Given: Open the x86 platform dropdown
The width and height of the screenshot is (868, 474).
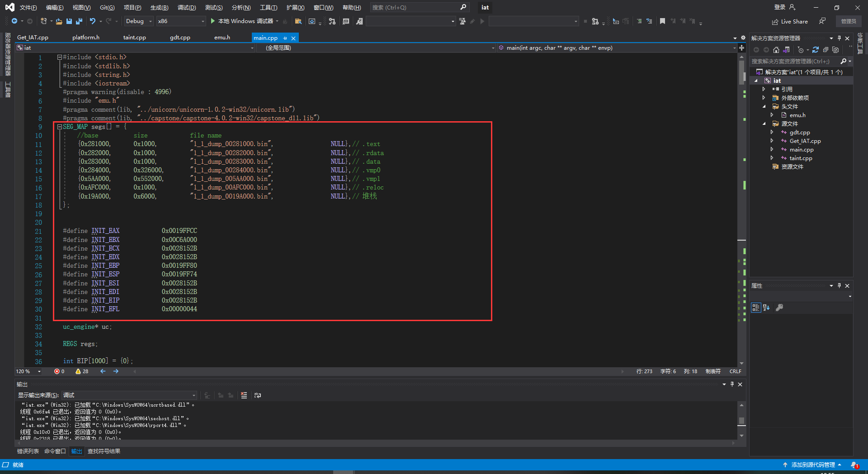Looking at the screenshot, I should coord(181,21).
